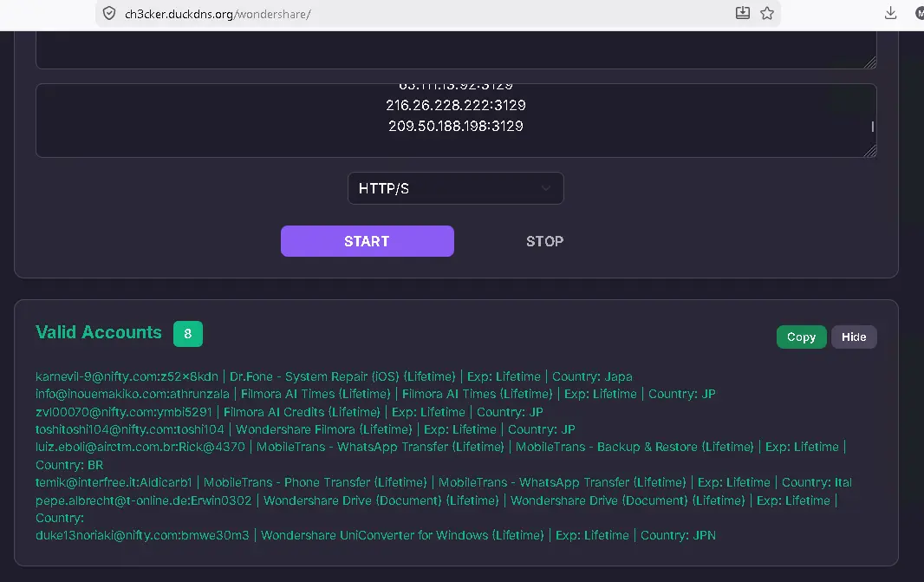Open the HTTP/S proxy type dropdown
This screenshot has height=582, width=924.
coord(456,188)
